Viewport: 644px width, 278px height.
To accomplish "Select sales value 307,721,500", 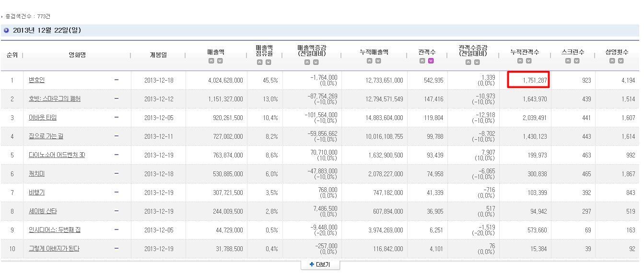I will (228, 193).
